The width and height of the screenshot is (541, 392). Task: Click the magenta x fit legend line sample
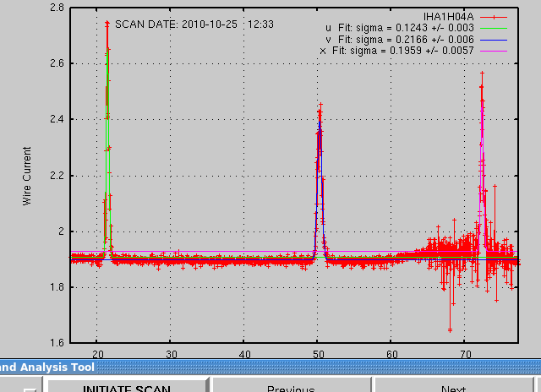click(494, 51)
